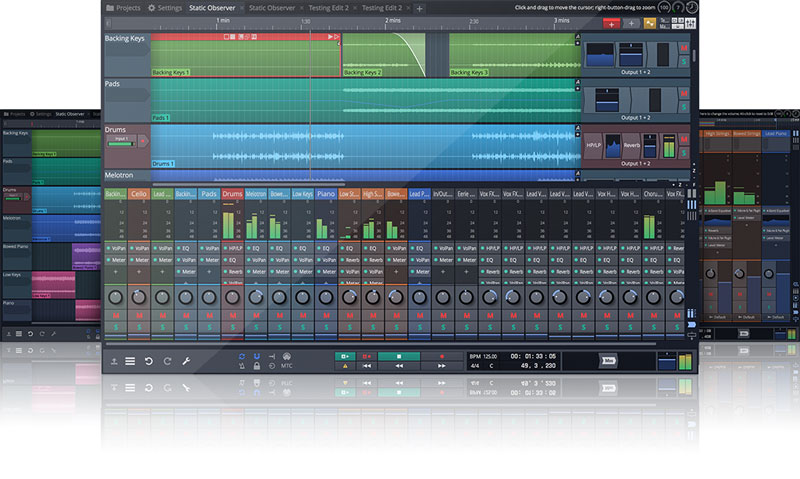Click the redo icon in bottom toolbar
The width and height of the screenshot is (800, 479).
(167, 360)
